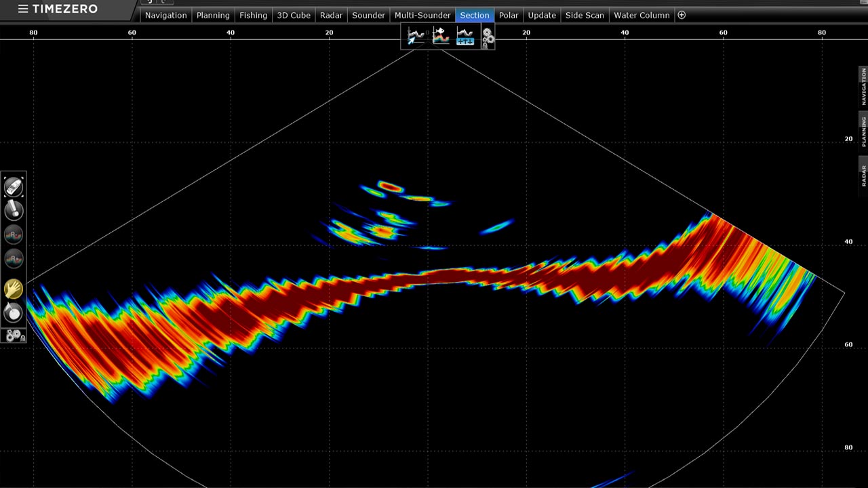Toggle the bottom profile arrows icon
Viewport: 868px width, 488px height.
click(465, 36)
